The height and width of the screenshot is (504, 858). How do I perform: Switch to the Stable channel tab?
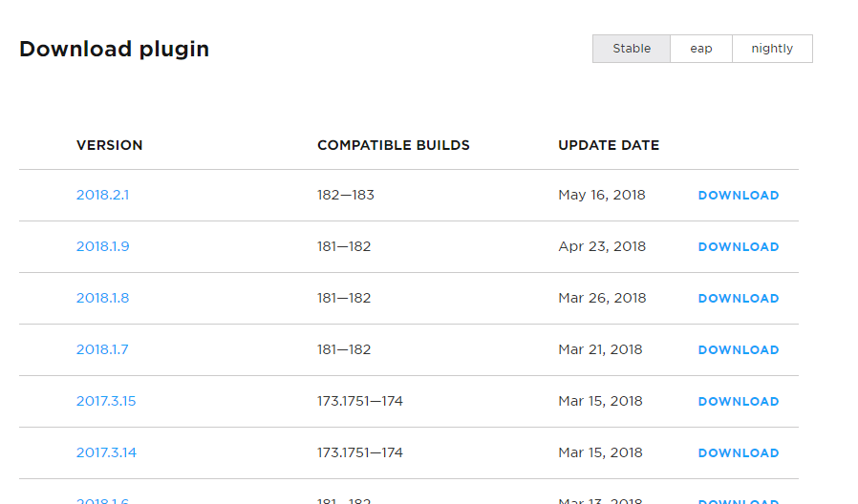click(x=632, y=49)
